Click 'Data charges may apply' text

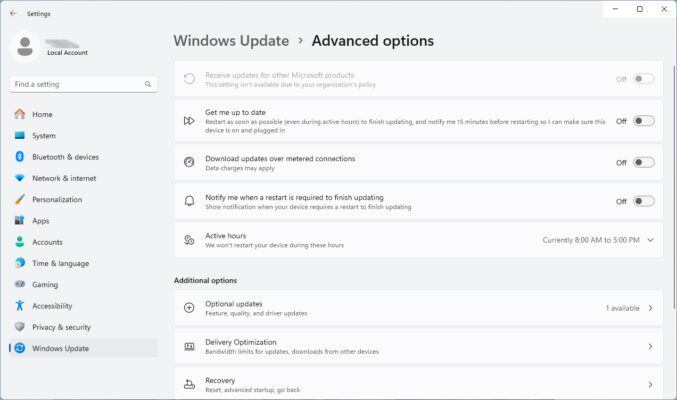pos(240,168)
